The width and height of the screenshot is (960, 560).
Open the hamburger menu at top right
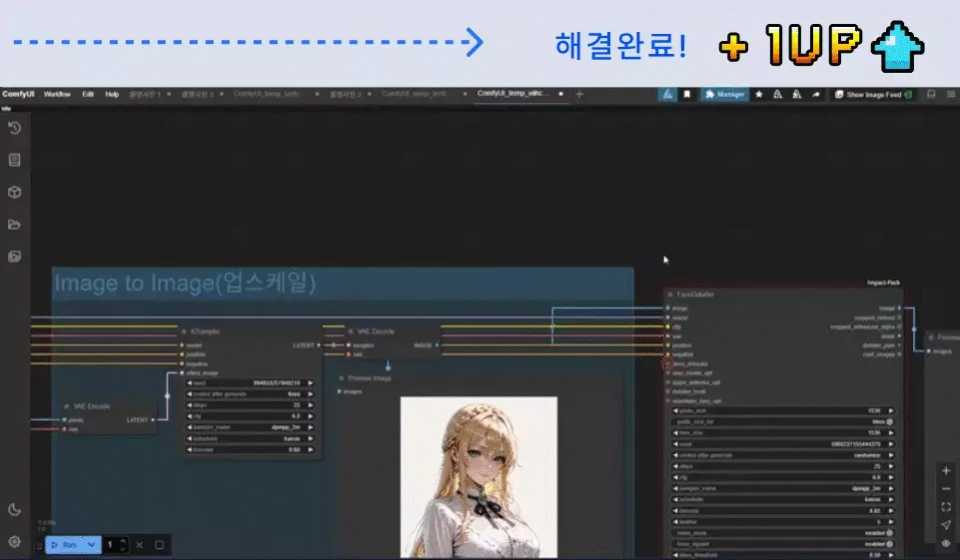tap(951, 94)
